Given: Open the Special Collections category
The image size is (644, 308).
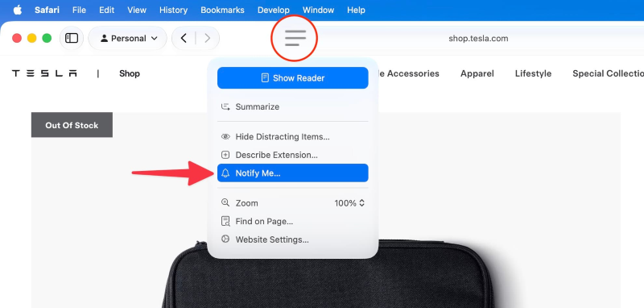Looking at the screenshot, I should [x=608, y=73].
